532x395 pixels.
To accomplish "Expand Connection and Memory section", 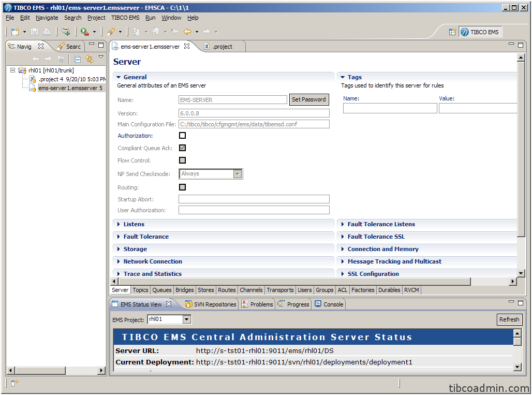I will click(343, 248).
